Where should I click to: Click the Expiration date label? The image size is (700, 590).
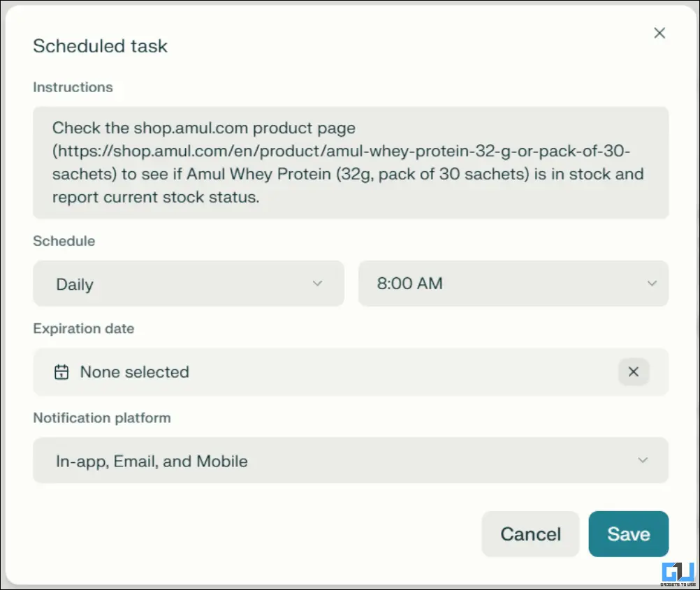[83, 328]
